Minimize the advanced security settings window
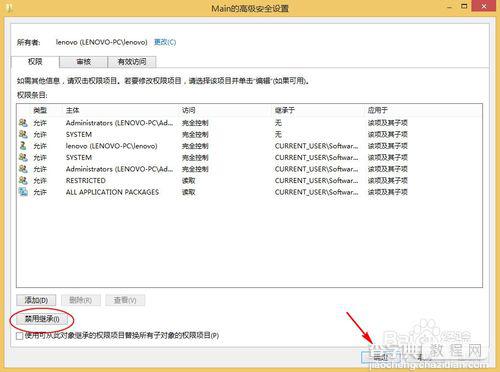The height and width of the screenshot is (372, 500). [449, 6]
